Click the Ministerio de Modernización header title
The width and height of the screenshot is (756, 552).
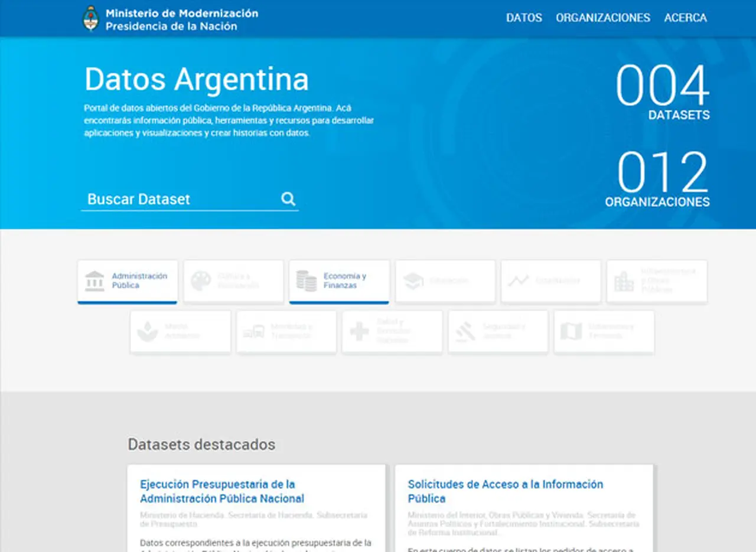click(x=182, y=13)
